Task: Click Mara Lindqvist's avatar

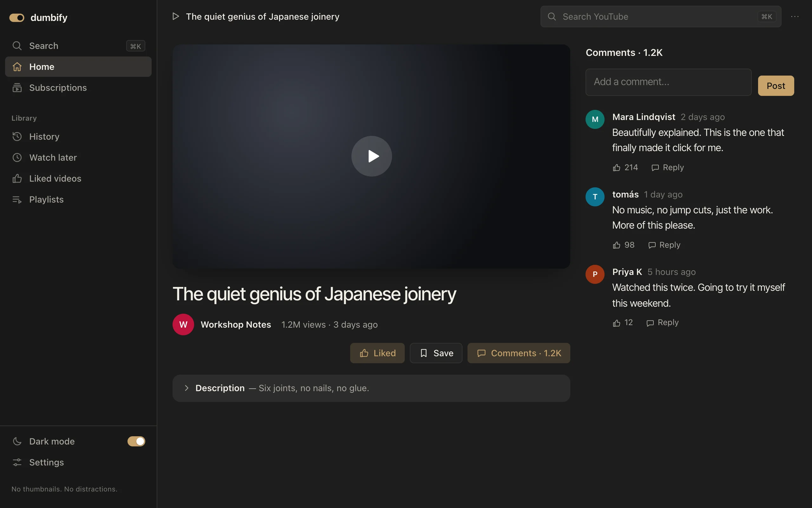Action: pyautogui.click(x=595, y=119)
